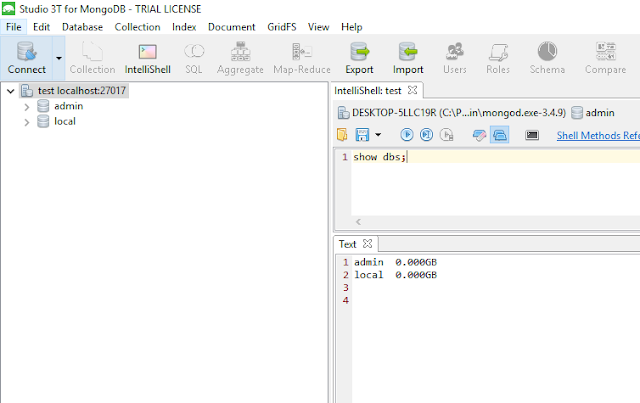Click the black console shell icon
Viewport: 640px width, 403px height.
(532, 135)
